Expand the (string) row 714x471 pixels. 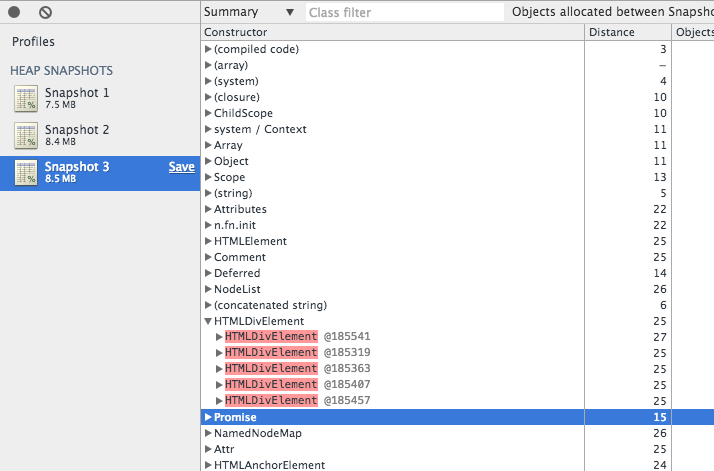[x=208, y=193]
